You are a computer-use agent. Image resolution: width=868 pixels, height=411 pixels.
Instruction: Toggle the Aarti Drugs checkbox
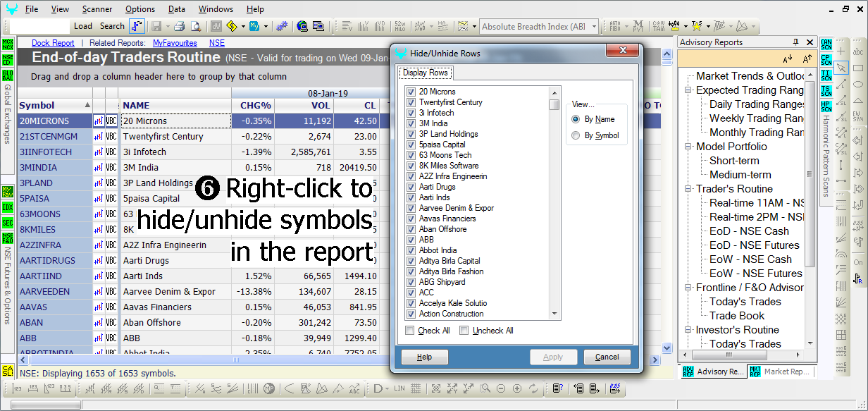click(x=411, y=187)
